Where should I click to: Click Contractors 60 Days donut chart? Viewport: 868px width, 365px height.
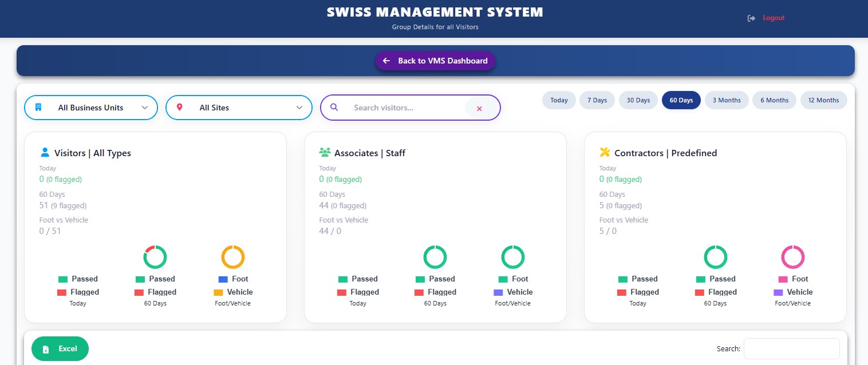coord(716,257)
